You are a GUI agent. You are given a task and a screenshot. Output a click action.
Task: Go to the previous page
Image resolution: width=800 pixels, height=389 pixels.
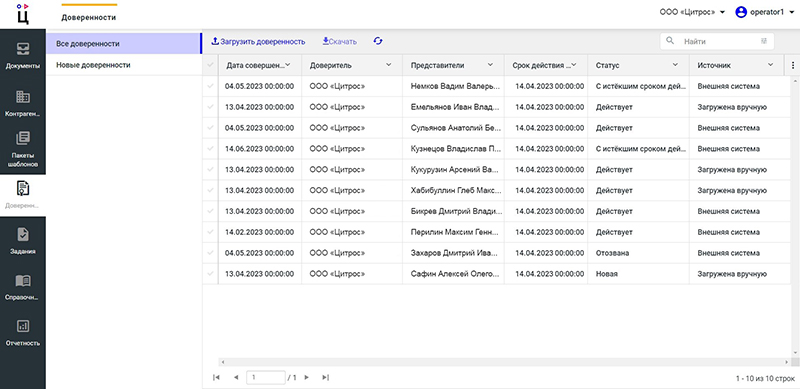pyautogui.click(x=236, y=377)
